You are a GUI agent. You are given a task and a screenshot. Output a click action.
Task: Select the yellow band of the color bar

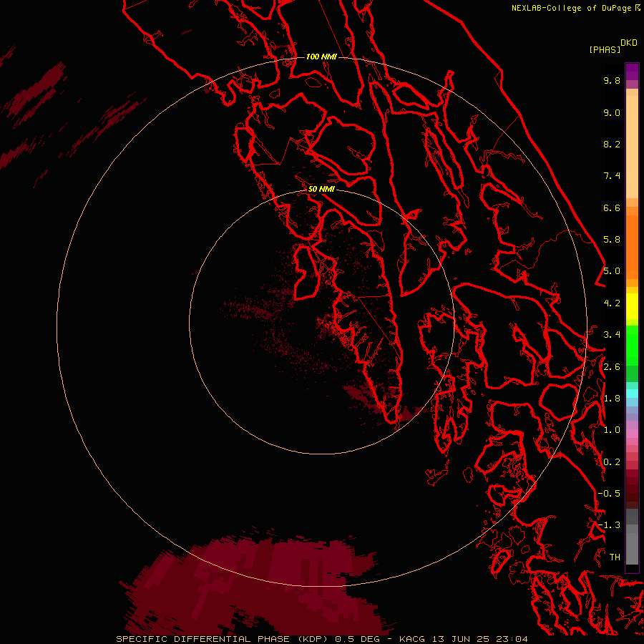pos(632,306)
